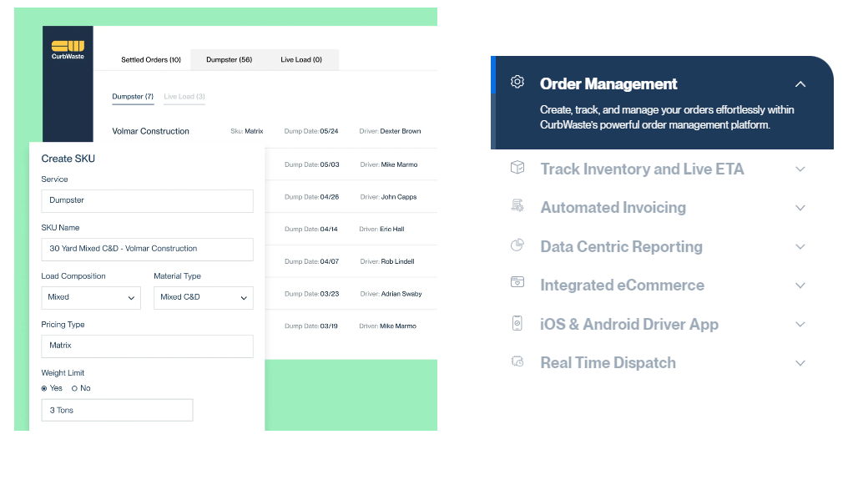Click the 3 Tons weight input field

tap(118, 410)
